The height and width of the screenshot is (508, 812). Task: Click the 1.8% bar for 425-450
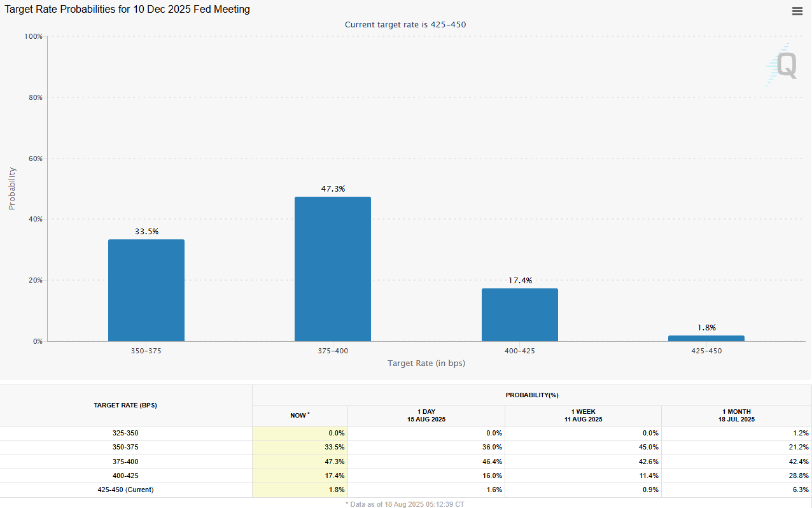click(x=705, y=338)
